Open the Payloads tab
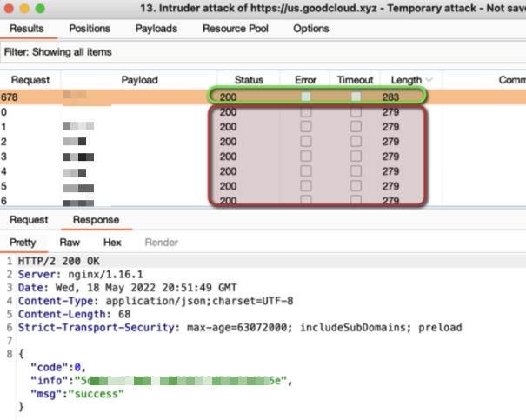This screenshot has height=420, width=526. 156,29
